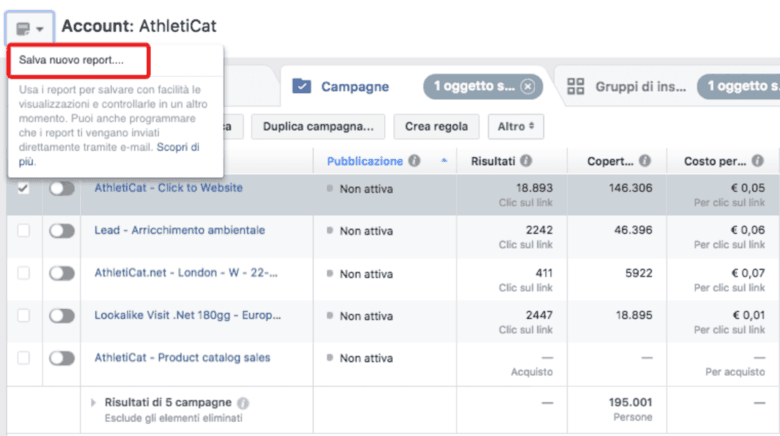Open AthletiCat.net - London - W campaign
The width and height of the screenshot is (780, 436).
pos(186,273)
